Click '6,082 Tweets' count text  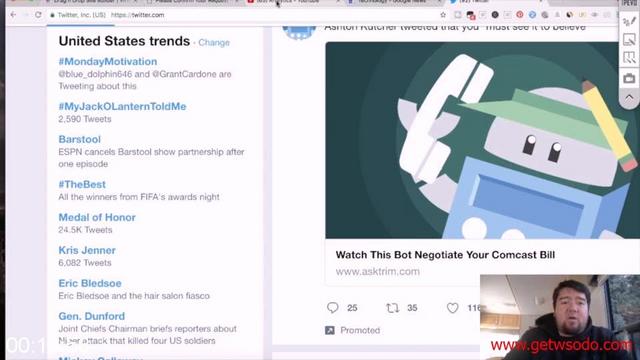(x=85, y=263)
